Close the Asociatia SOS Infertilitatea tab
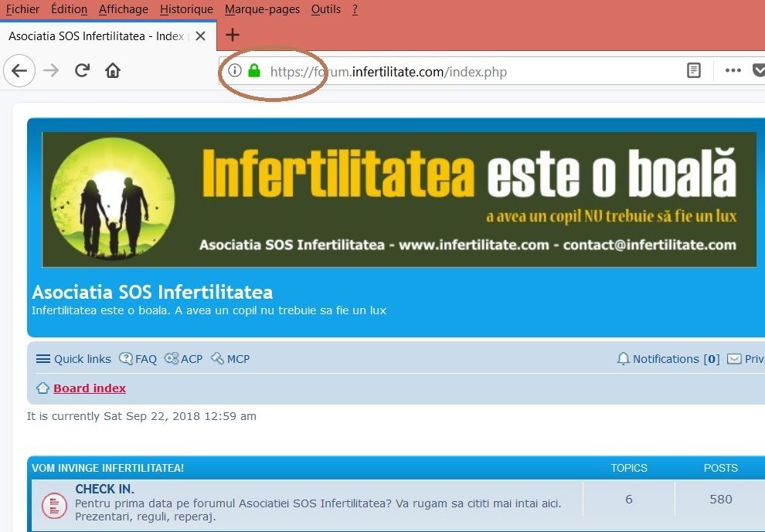Viewport: 765px width, 532px height. pyautogui.click(x=200, y=36)
